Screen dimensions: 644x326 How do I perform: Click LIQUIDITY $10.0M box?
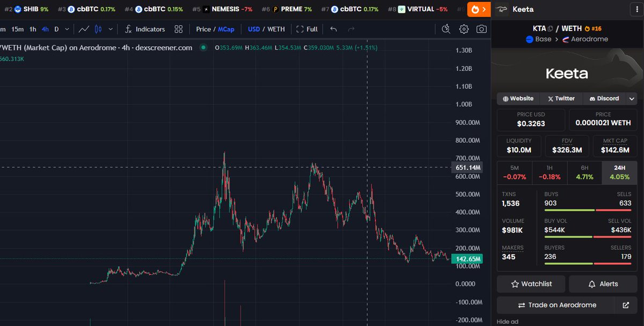(x=519, y=146)
